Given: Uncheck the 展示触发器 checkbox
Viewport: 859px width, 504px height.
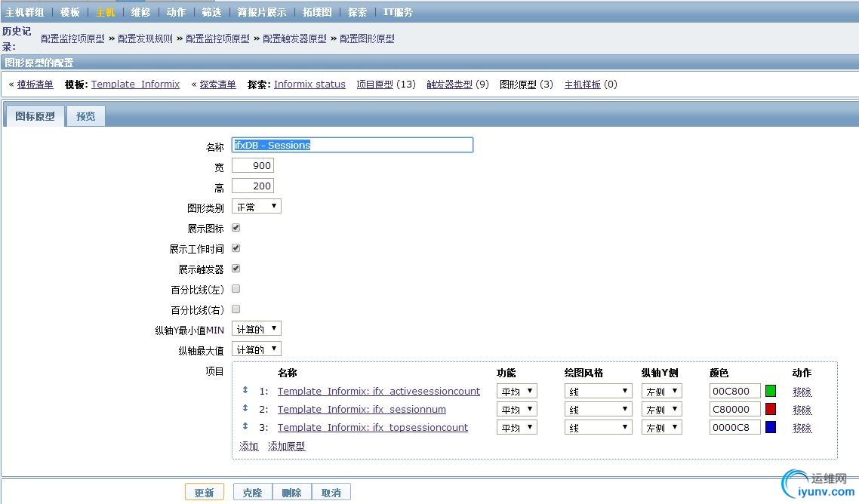Looking at the screenshot, I should [x=236, y=268].
